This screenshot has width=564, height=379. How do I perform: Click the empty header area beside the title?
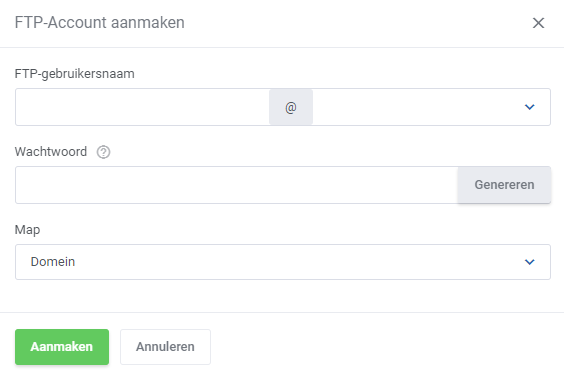[x=356, y=23]
